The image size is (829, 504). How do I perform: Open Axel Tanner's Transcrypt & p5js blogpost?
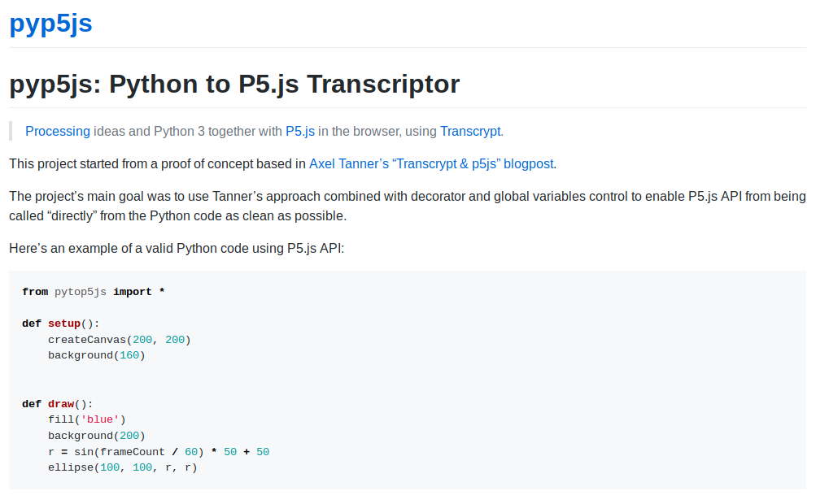[x=431, y=163]
